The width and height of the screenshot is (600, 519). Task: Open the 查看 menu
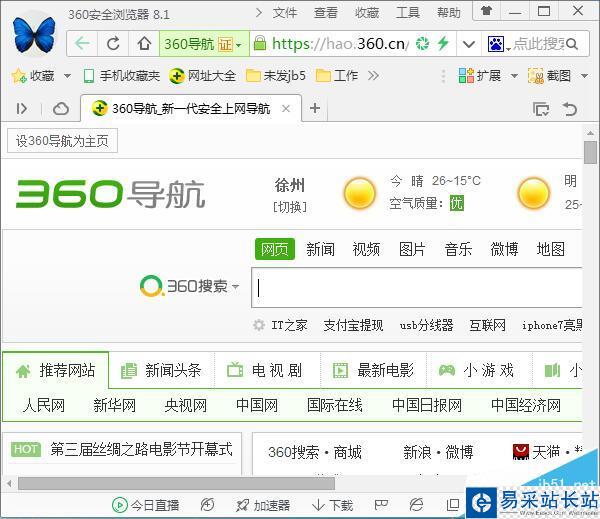326,13
